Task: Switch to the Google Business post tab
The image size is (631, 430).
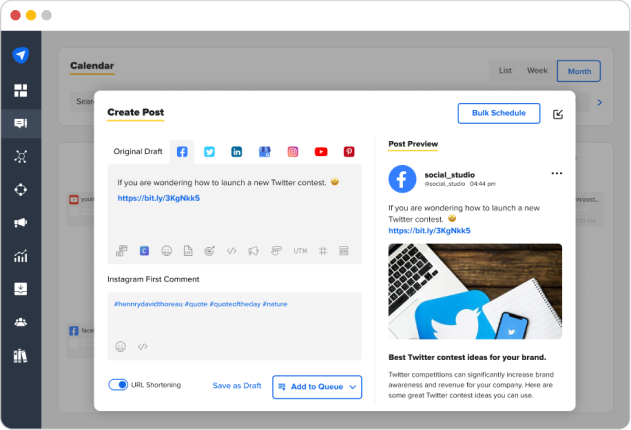Action: coord(264,152)
